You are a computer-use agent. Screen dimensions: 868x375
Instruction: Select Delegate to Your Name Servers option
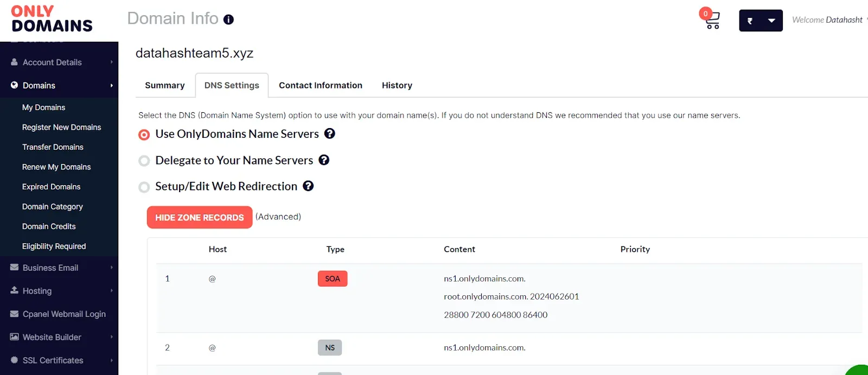(144, 161)
